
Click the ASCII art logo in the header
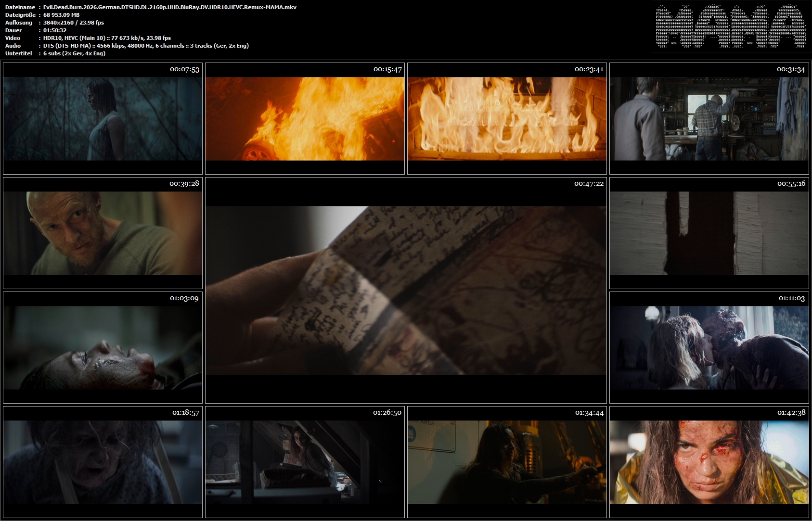click(x=730, y=27)
